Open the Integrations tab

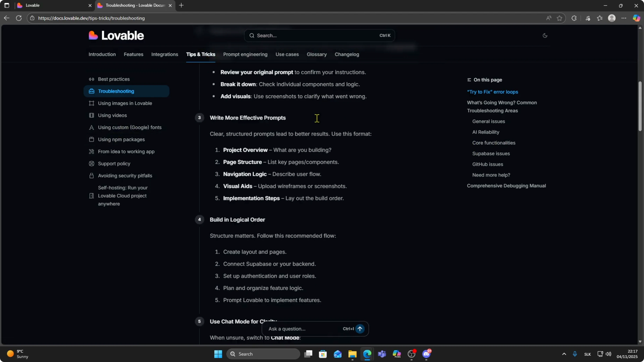[164, 54]
